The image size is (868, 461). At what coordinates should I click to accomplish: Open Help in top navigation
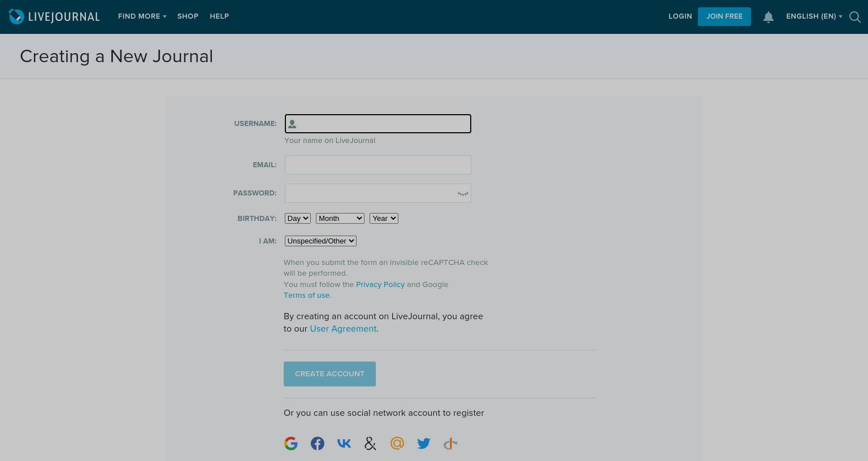tap(219, 16)
